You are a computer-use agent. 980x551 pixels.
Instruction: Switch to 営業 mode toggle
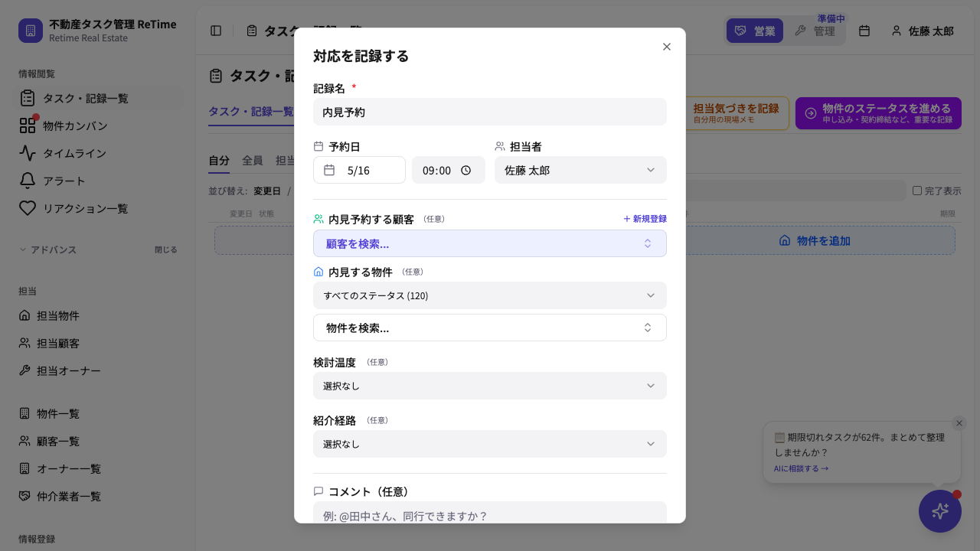pos(755,31)
